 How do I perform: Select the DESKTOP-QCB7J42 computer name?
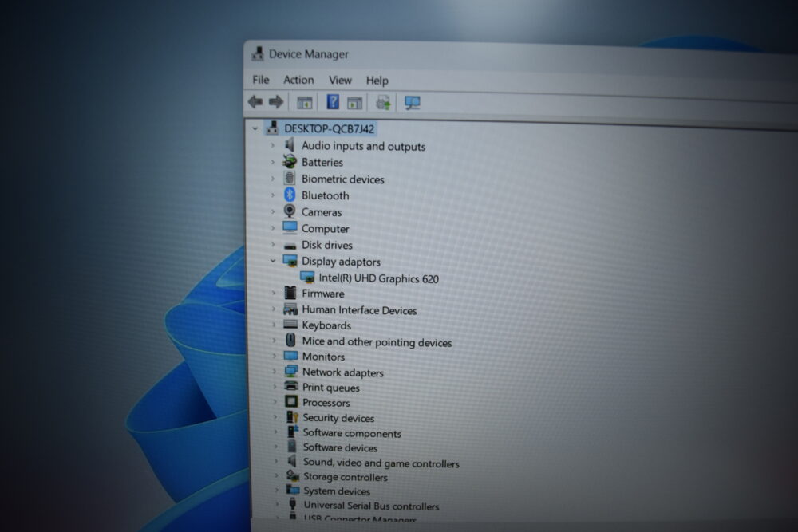pos(330,128)
